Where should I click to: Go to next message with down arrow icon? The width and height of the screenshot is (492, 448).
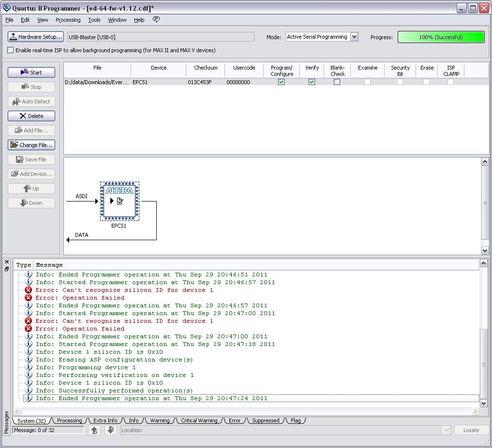pos(111,430)
